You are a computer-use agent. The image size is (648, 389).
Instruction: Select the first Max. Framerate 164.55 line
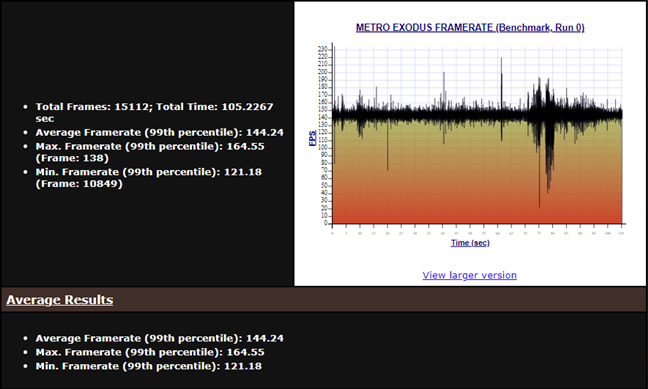pos(150,152)
